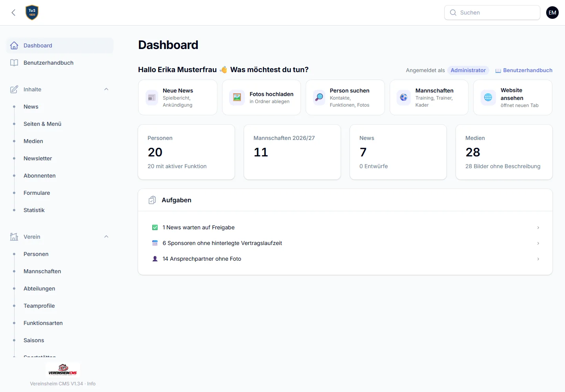Select News in the sidebar menu

[31, 107]
